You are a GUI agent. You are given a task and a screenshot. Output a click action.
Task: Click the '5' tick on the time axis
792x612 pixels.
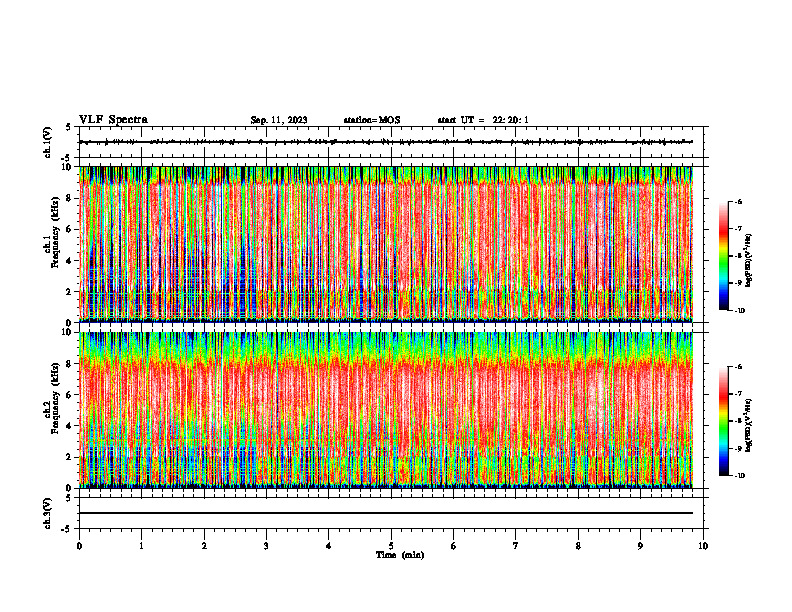(x=391, y=546)
